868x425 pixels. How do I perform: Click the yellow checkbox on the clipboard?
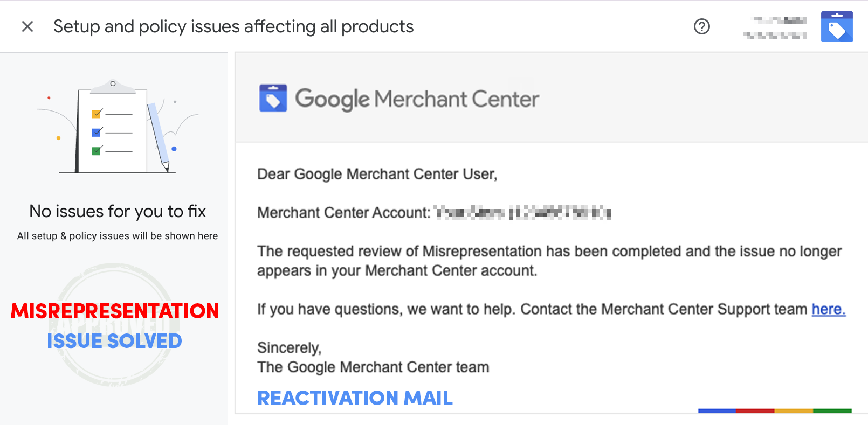pos(97,114)
